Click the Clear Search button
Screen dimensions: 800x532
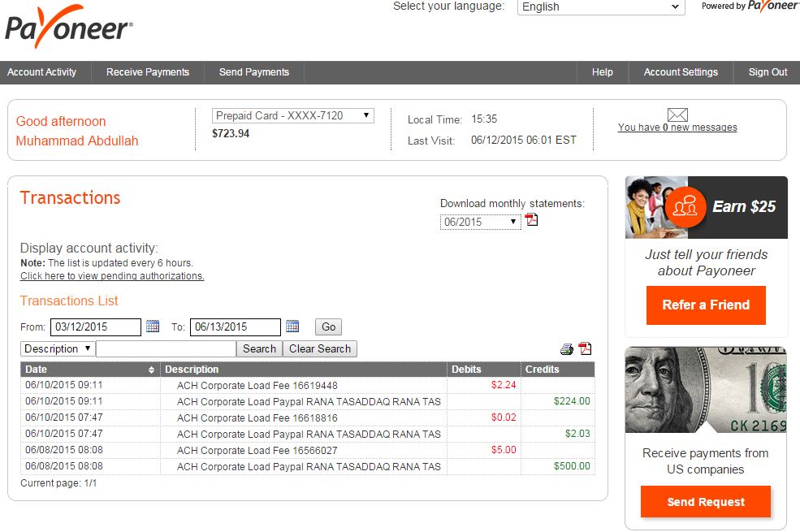(320, 349)
